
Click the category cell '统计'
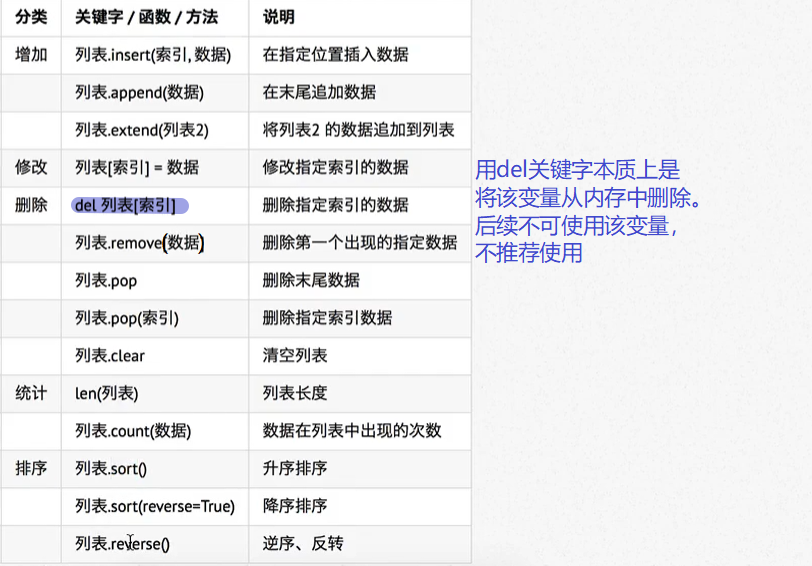click(31, 393)
